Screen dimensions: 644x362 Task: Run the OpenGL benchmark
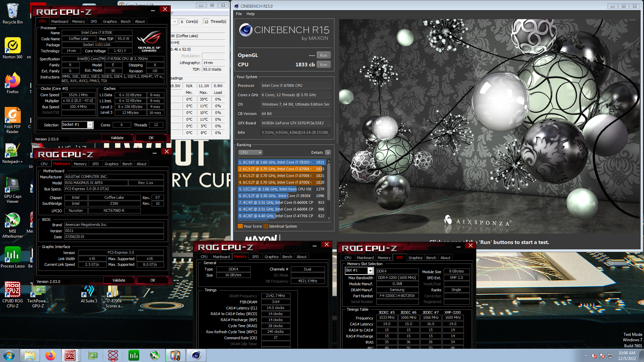323,55
